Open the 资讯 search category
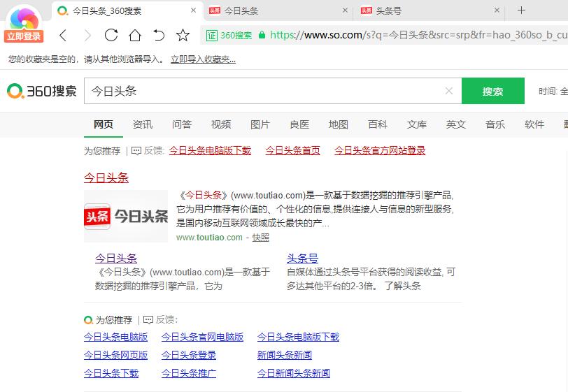 tap(143, 124)
